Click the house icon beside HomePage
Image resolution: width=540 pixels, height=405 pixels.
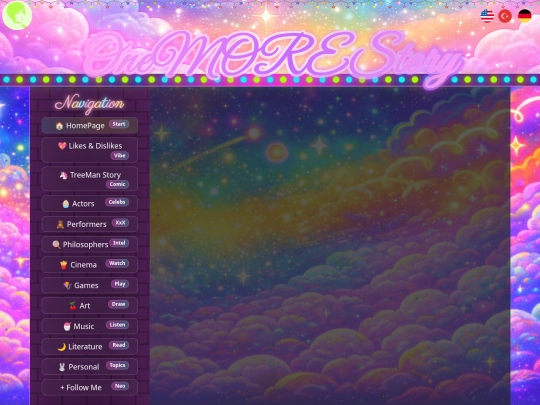point(59,126)
